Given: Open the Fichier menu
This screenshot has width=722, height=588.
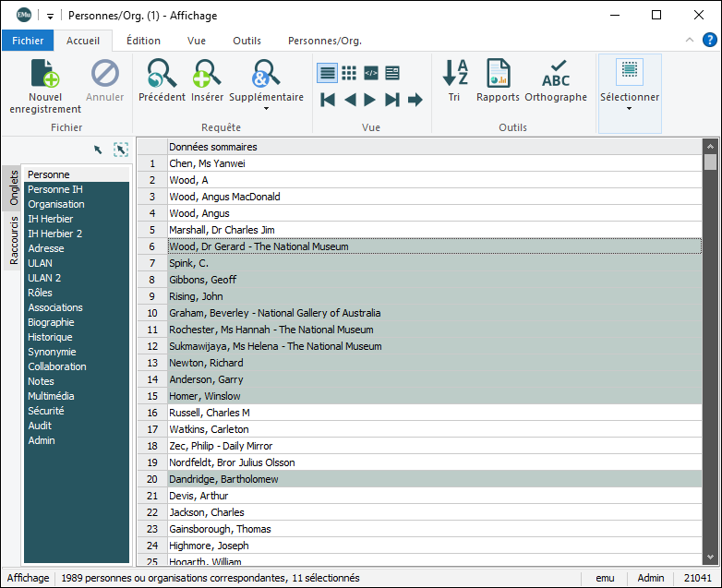Looking at the screenshot, I should click(x=28, y=41).
